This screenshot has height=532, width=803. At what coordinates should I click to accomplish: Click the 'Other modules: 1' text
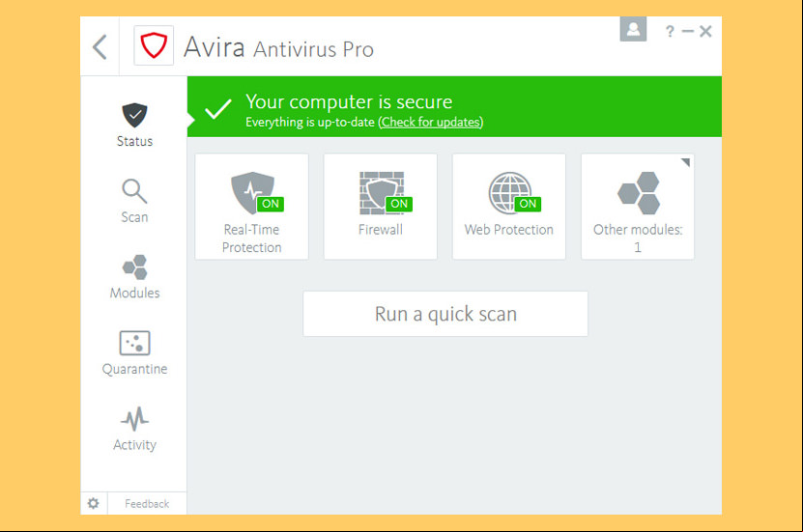(638, 238)
